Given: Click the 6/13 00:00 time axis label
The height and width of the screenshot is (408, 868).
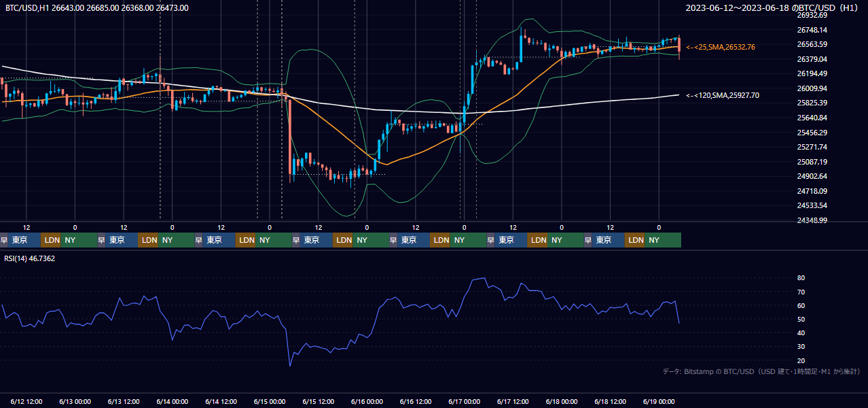Looking at the screenshot, I should point(75,401).
